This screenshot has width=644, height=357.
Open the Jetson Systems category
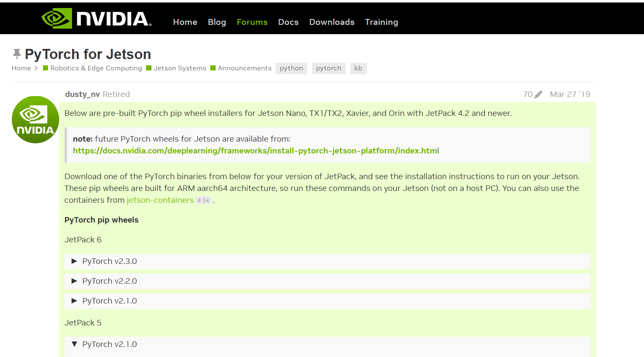(180, 68)
